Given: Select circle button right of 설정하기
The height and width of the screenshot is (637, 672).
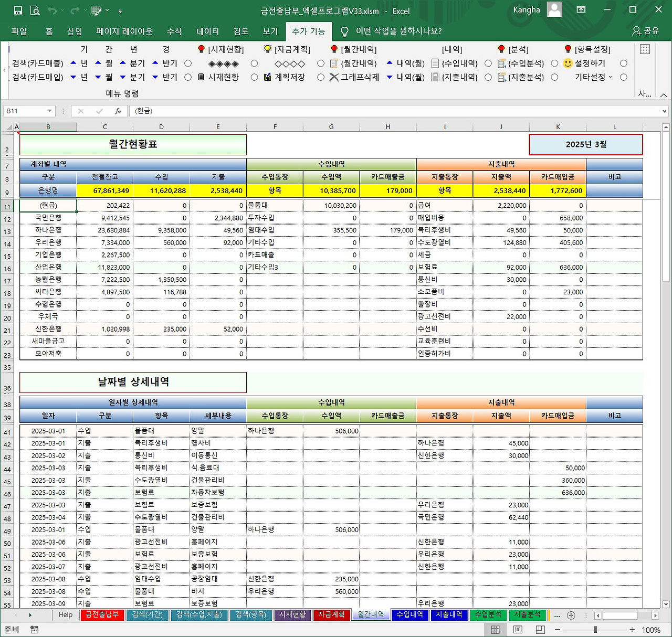Looking at the screenshot, I should pyautogui.click(x=624, y=63).
